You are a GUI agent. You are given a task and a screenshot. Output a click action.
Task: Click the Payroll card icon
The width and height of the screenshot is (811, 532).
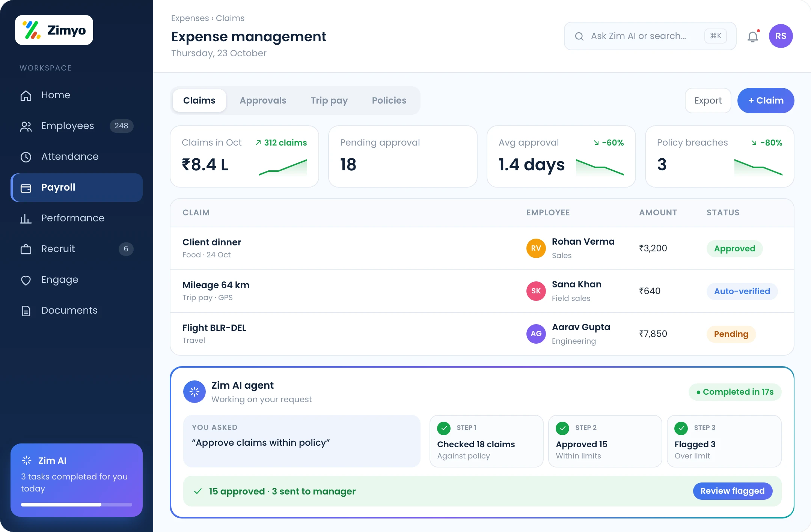pyautogui.click(x=26, y=188)
